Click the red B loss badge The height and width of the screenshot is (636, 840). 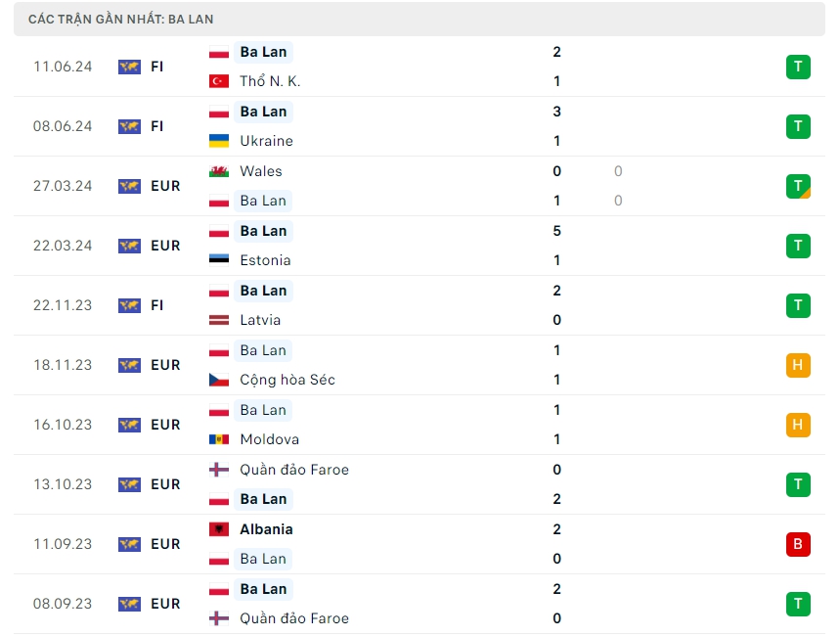(798, 544)
